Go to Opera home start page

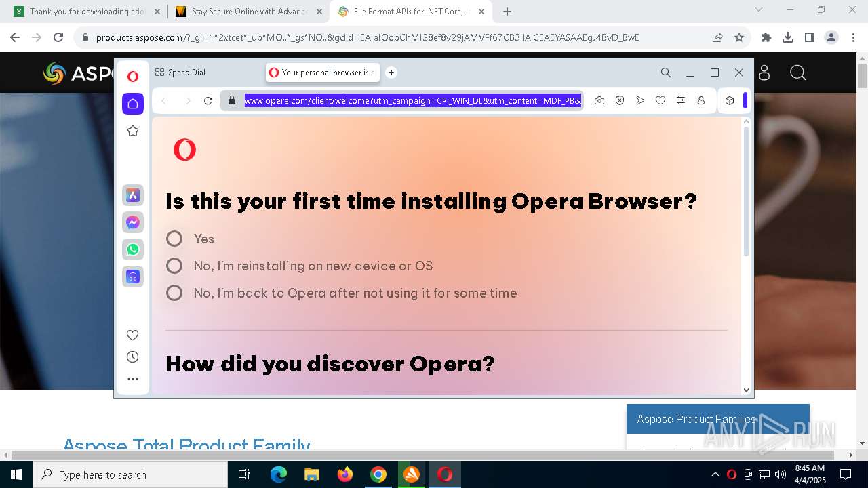(x=133, y=103)
